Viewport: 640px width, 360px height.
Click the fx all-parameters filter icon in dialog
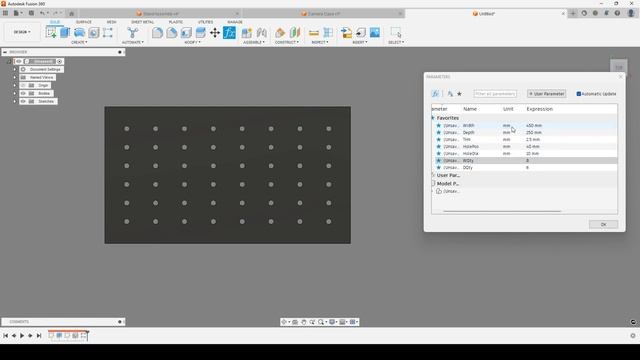click(x=436, y=94)
